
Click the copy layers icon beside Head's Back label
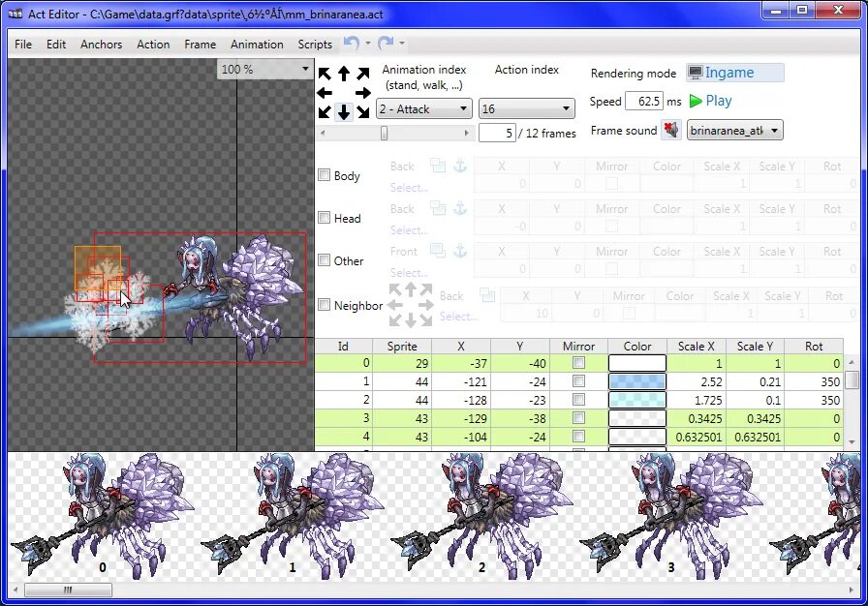coord(437,209)
